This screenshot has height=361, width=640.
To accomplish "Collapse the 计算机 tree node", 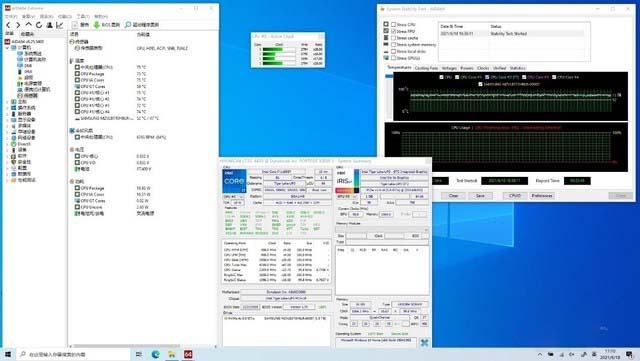I will pyautogui.click(x=7, y=48).
